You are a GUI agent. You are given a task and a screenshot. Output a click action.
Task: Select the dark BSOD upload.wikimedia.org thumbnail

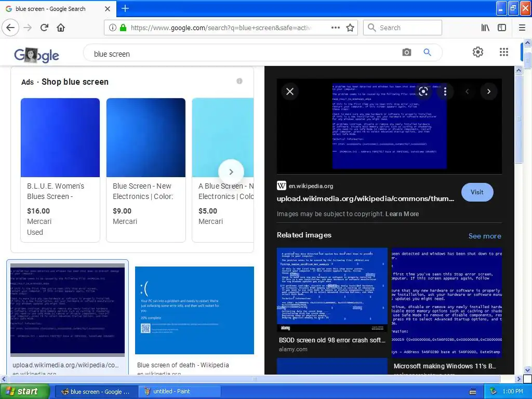[68, 310]
